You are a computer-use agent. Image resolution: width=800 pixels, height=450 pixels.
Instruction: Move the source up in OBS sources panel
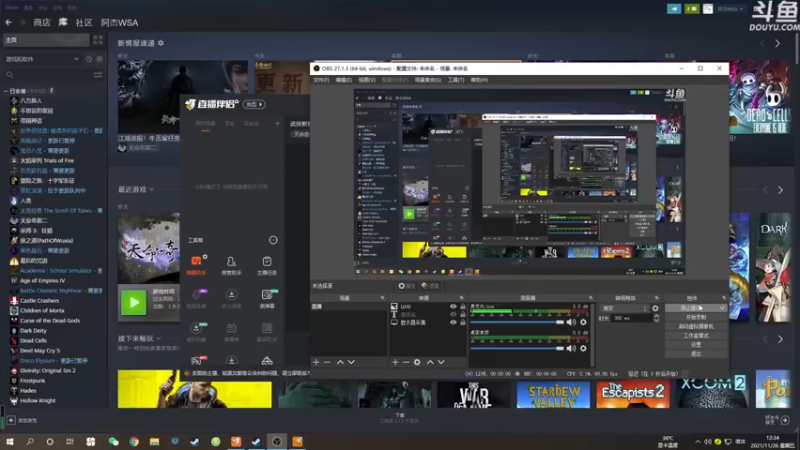point(430,362)
